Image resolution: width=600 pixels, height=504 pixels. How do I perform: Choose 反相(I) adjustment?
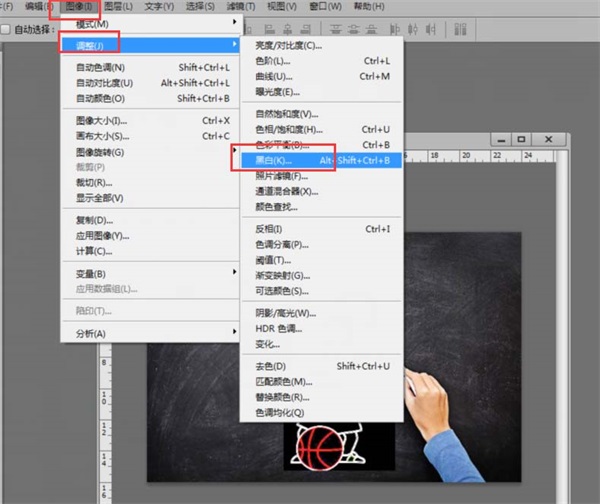click(x=321, y=229)
